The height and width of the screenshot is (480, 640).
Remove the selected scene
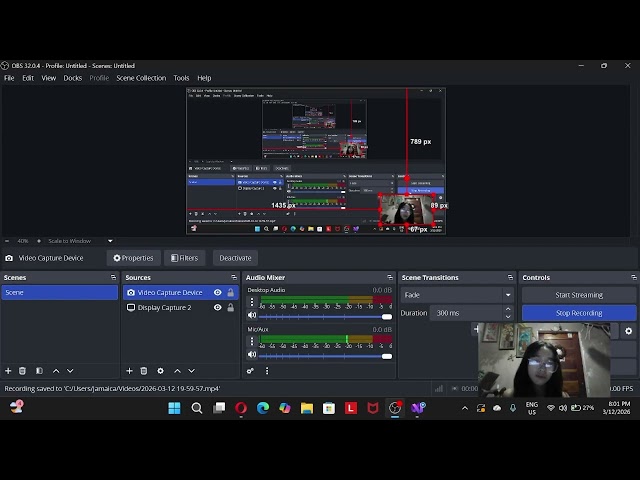[22, 371]
